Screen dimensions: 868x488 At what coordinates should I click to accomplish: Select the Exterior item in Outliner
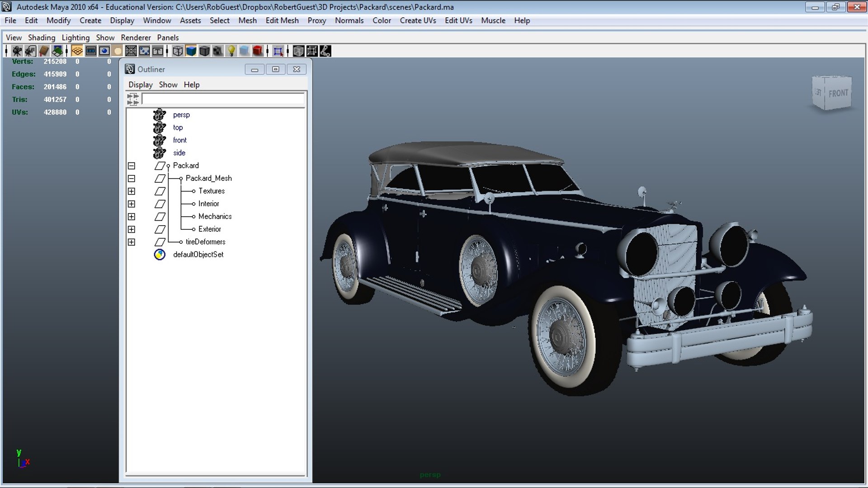click(210, 229)
